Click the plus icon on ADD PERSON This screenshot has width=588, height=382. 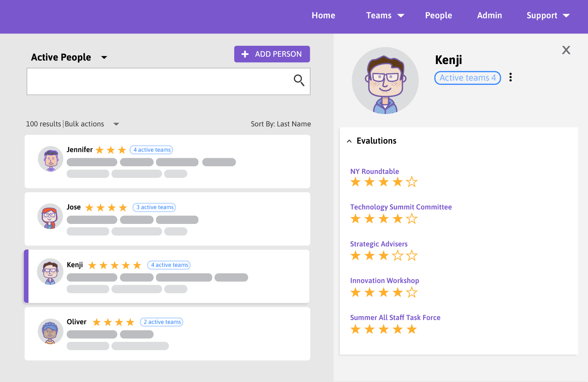click(x=245, y=54)
